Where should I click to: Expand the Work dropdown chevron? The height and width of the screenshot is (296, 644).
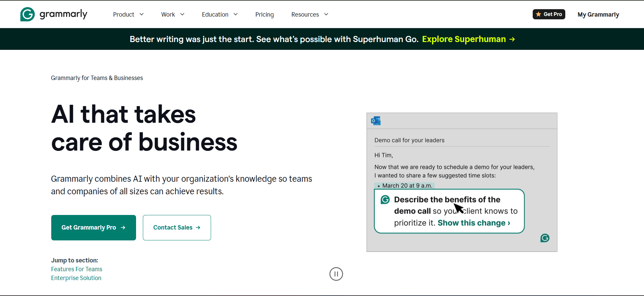[x=182, y=14]
